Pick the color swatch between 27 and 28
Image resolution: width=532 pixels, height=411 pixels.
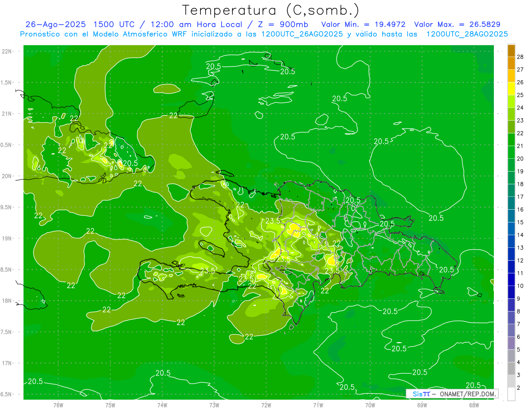[x=511, y=63]
